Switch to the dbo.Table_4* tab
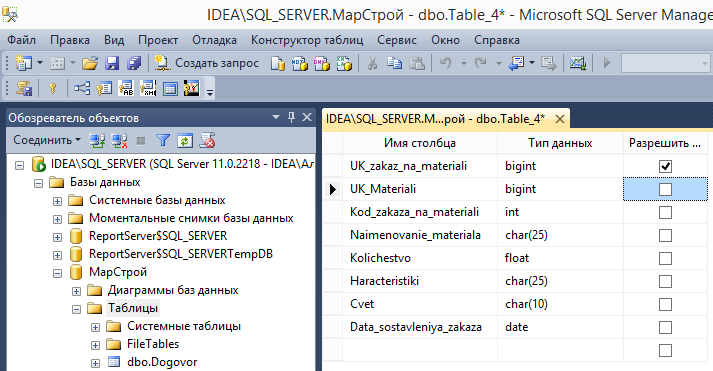The image size is (713, 371). point(436,119)
